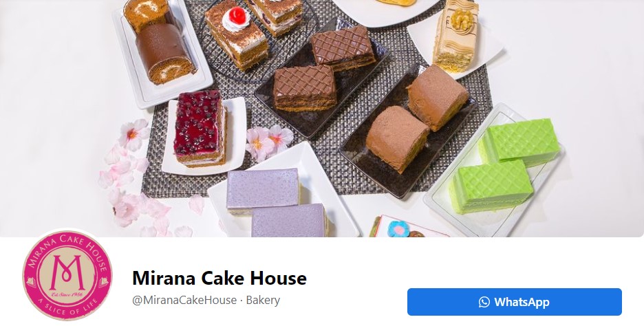
Task: Click the @MiranaCakeHouse handle
Action: pos(184,300)
